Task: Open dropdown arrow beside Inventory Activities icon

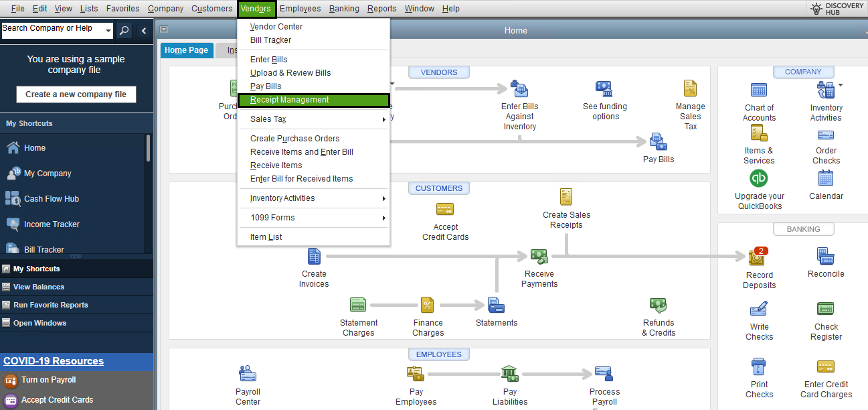Action: pos(840,85)
